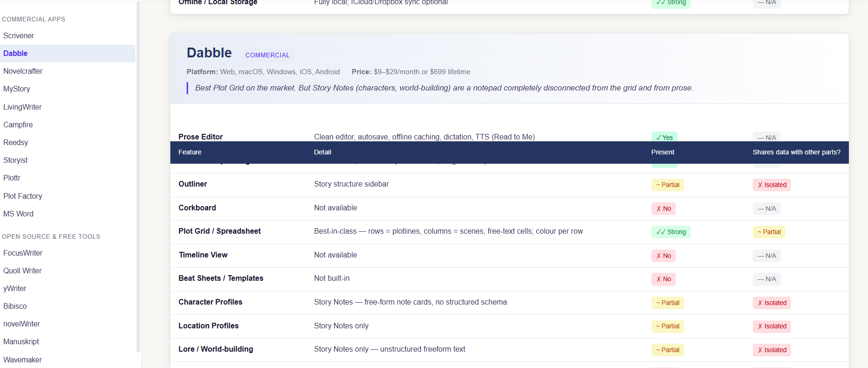Click the Isolated badge in the Outliner row
This screenshot has width=868, height=368.
[771, 185]
